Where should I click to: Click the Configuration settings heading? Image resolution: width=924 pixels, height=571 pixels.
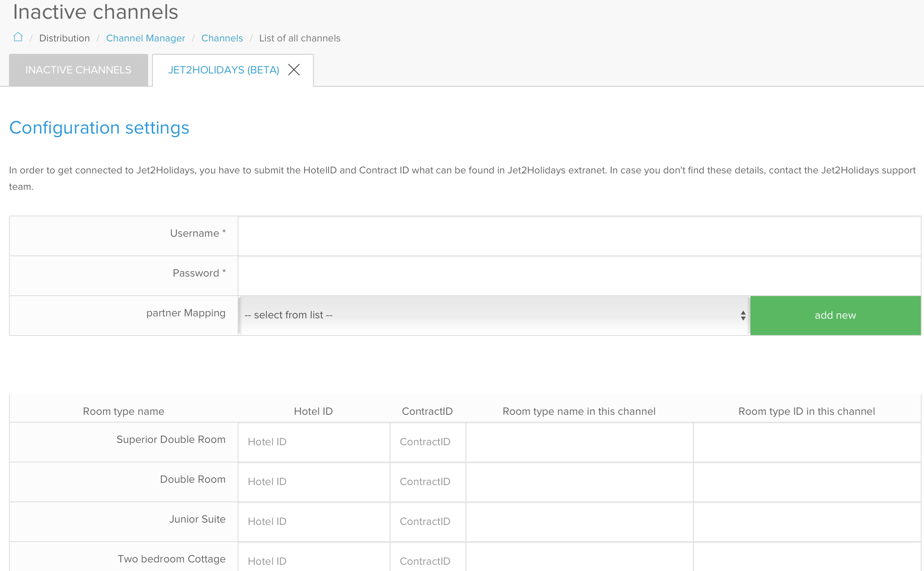tap(99, 128)
